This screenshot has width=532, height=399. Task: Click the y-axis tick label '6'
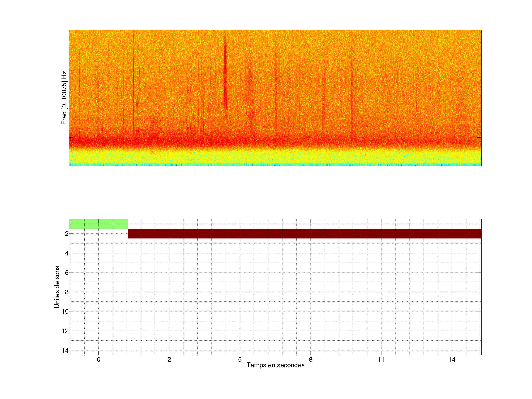click(x=67, y=272)
